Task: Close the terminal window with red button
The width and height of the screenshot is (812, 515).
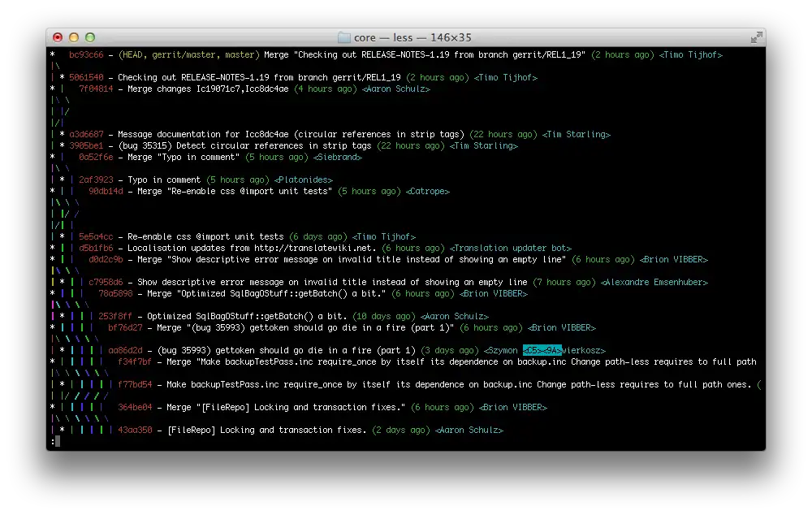Action: pos(58,37)
